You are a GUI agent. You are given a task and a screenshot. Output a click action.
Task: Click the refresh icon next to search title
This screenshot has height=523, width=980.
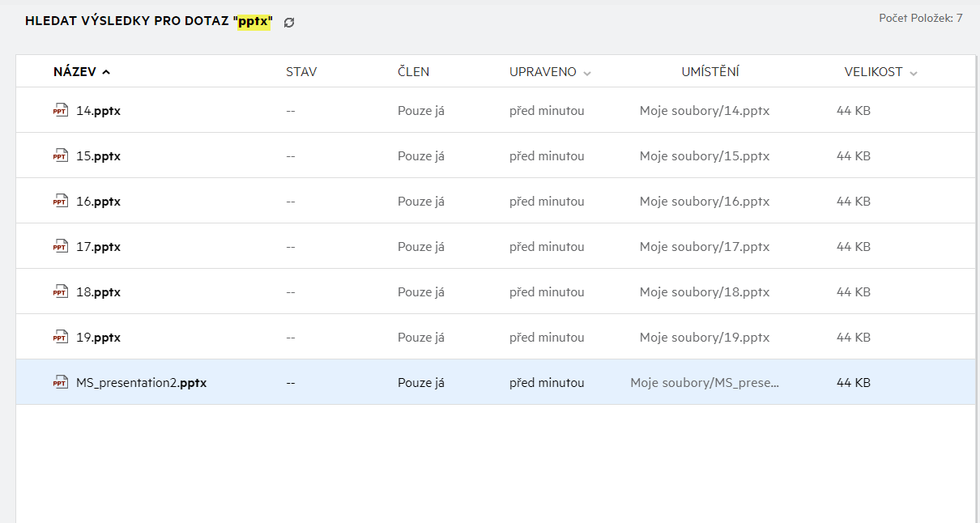[x=289, y=23]
